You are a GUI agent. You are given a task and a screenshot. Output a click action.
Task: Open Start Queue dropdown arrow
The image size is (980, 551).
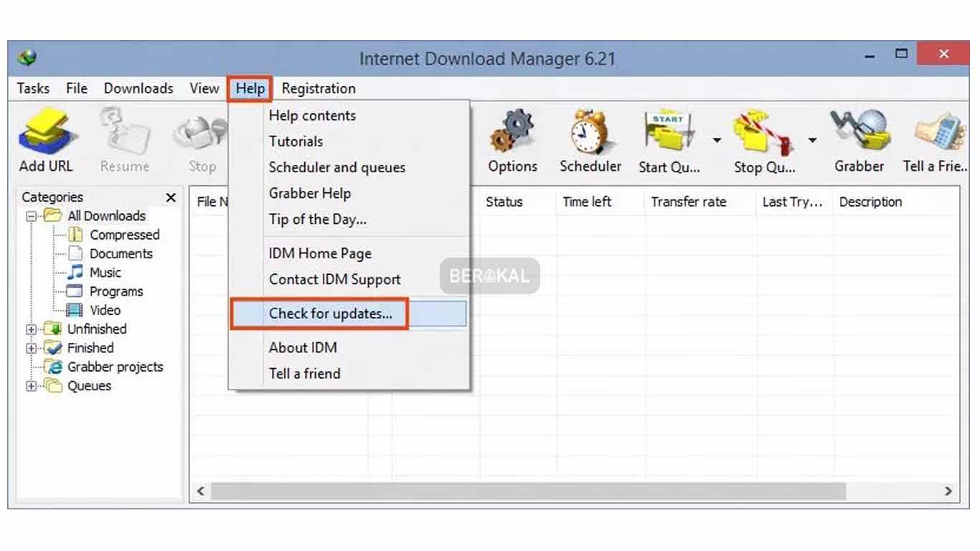[717, 140]
